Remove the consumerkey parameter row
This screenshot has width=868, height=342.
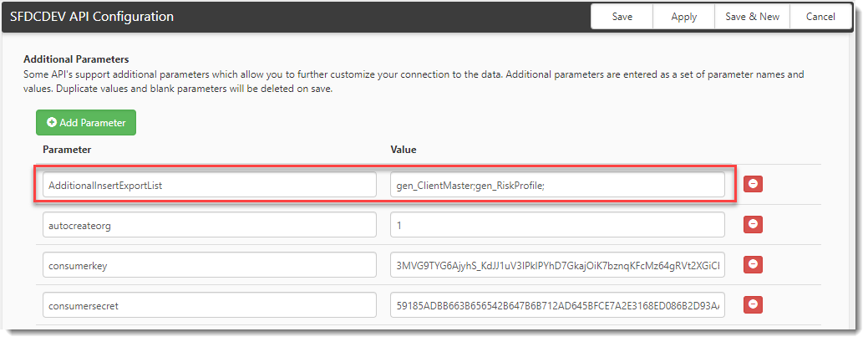pyautogui.click(x=753, y=265)
